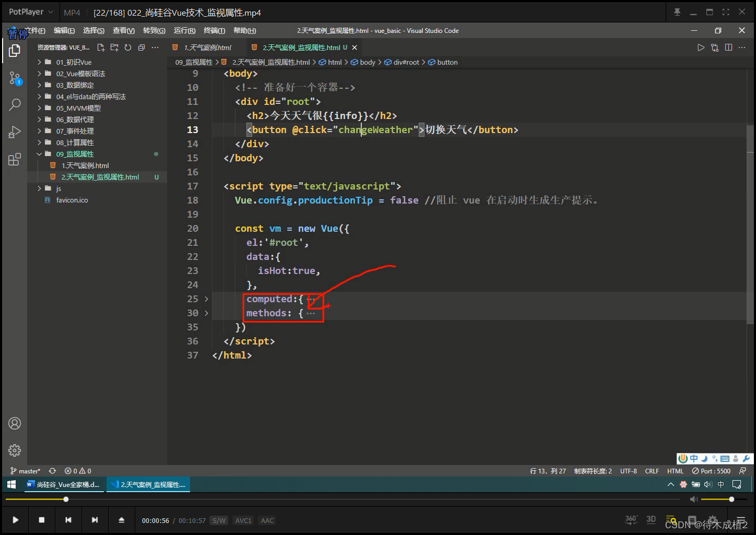Click the New File icon in explorer
Viewport: 756px width, 535px height.
101,47
